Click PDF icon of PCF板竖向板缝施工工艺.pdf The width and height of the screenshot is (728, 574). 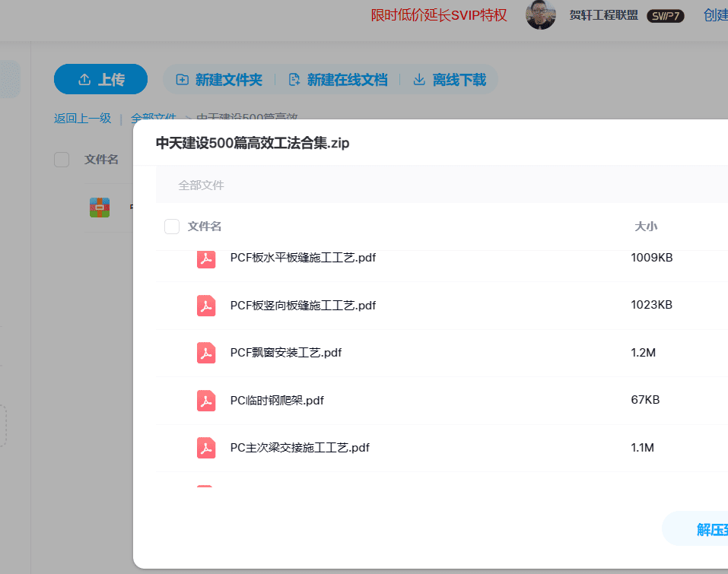206,306
